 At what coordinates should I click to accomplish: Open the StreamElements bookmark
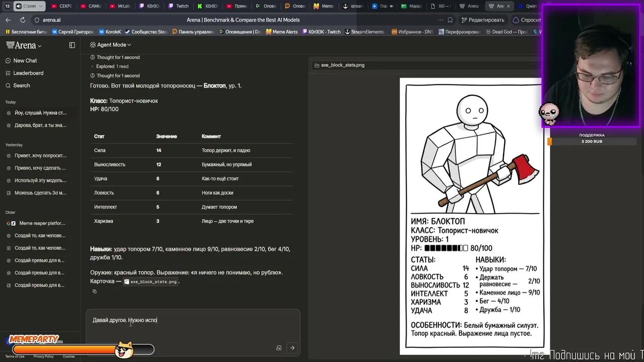pyautogui.click(x=364, y=32)
